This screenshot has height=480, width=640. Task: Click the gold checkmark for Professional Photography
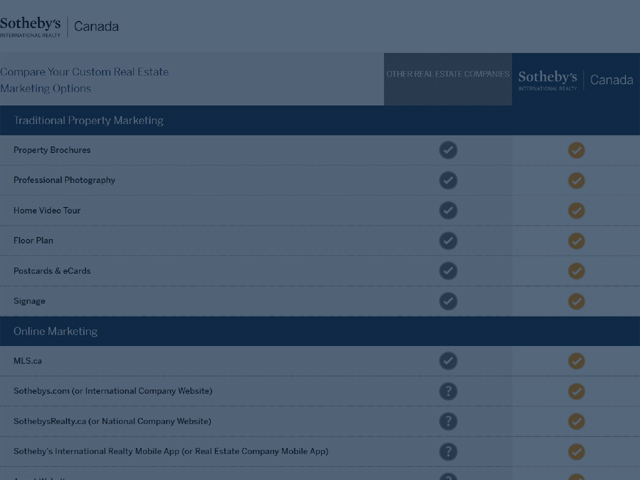pyautogui.click(x=576, y=180)
